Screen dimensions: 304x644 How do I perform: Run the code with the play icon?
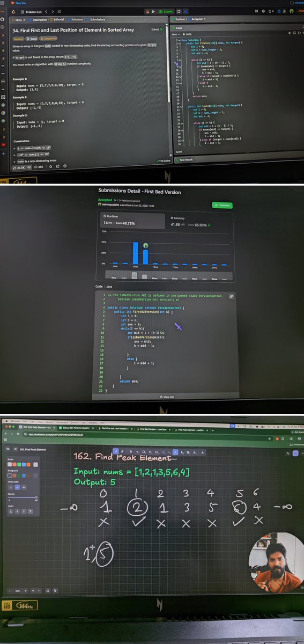pyautogui.click(x=154, y=11)
